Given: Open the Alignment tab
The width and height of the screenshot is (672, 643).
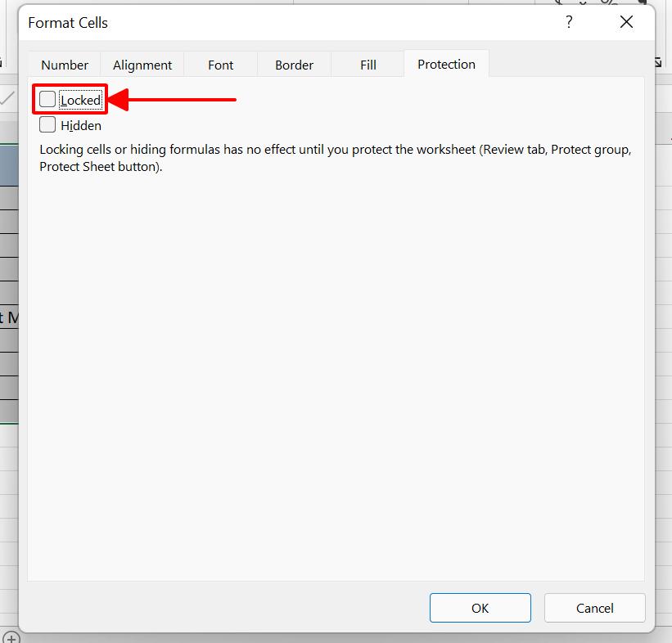Looking at the screenshot, I should (142, 65).
